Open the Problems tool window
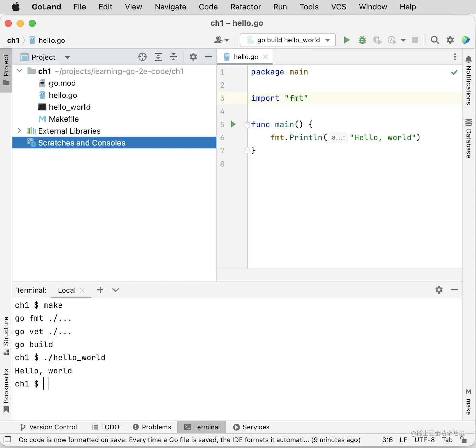Viewport: 476px width, 448px height. tap(152, 427)
